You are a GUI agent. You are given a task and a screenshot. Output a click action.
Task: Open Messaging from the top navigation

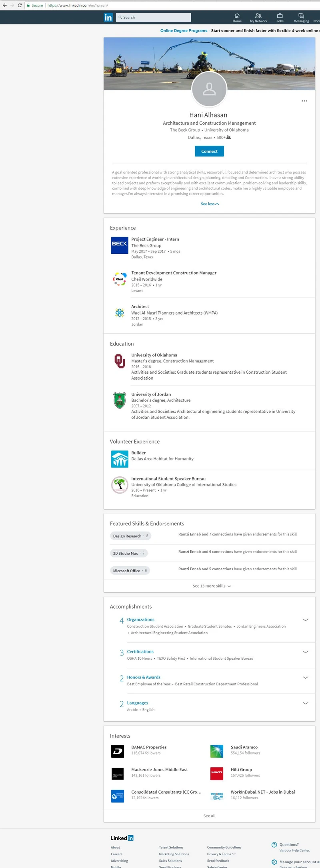[x=301, y=17]
